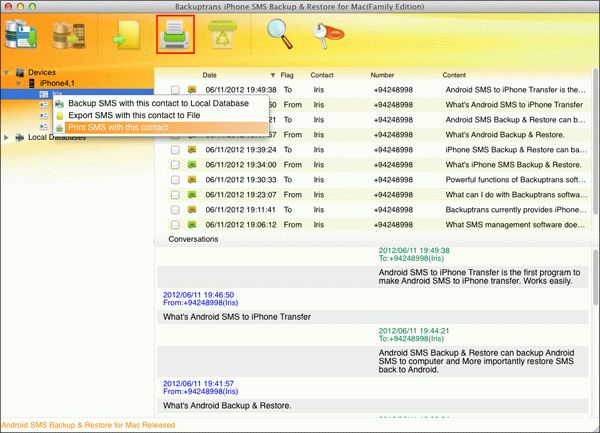Choose Export SMS with this contact to File
Screen dimensions: 600x433
point(161,115)
